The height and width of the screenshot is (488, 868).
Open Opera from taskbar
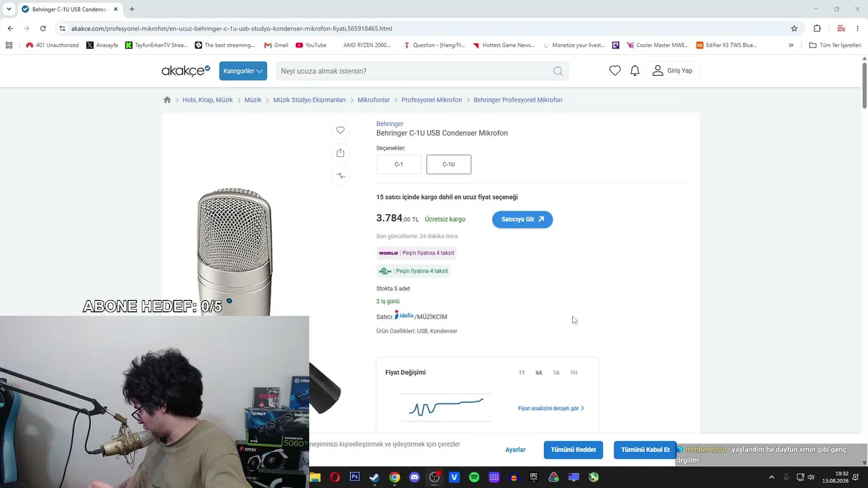pos(335,477)
